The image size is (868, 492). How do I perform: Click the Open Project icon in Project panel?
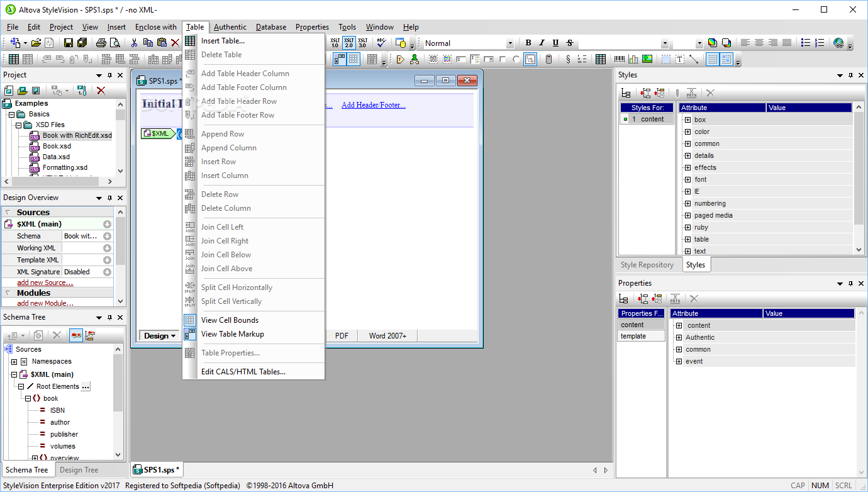(23, 91)
